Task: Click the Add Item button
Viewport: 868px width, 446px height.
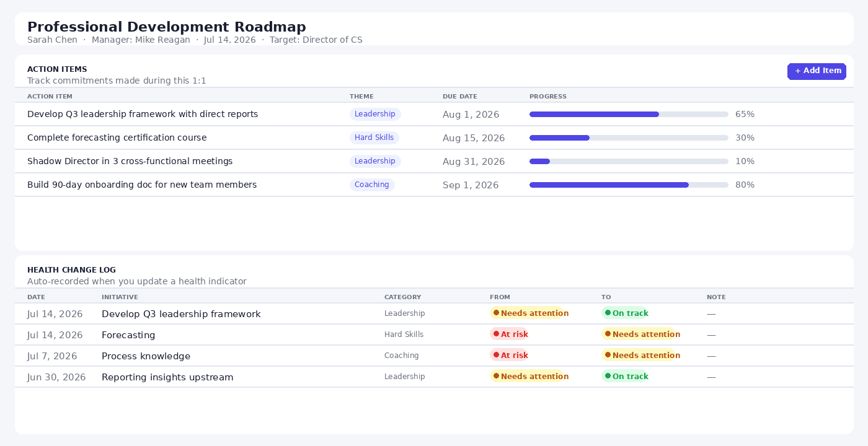Action: point(817,71)
